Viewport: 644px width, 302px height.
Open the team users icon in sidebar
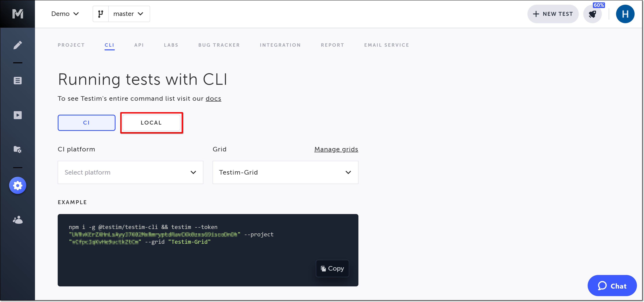17,220
